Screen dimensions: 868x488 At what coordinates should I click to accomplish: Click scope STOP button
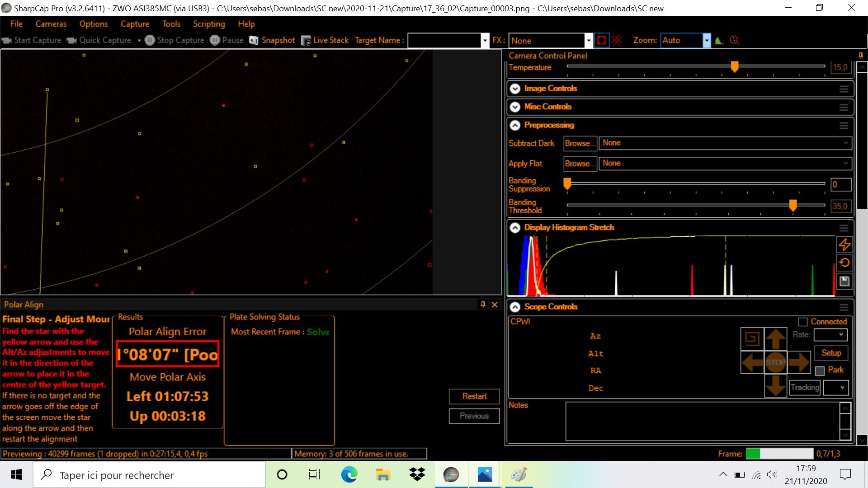tap(776, 362)
